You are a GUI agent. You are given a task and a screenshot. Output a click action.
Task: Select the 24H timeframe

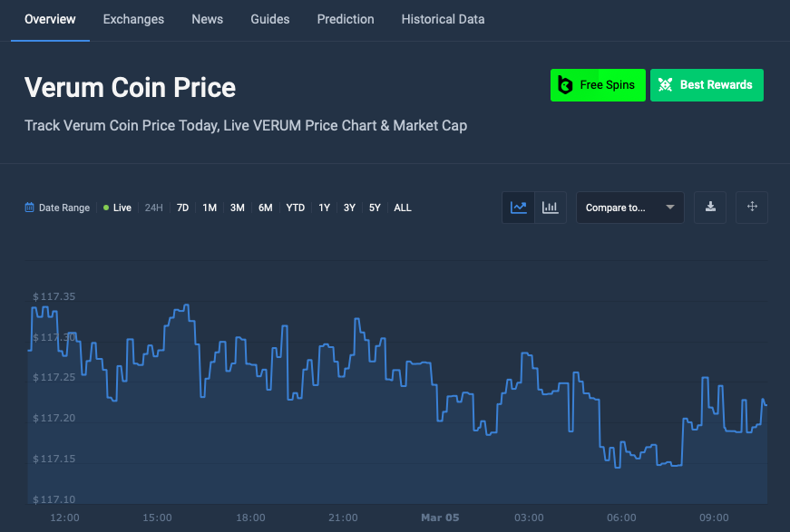click(153, 208)
